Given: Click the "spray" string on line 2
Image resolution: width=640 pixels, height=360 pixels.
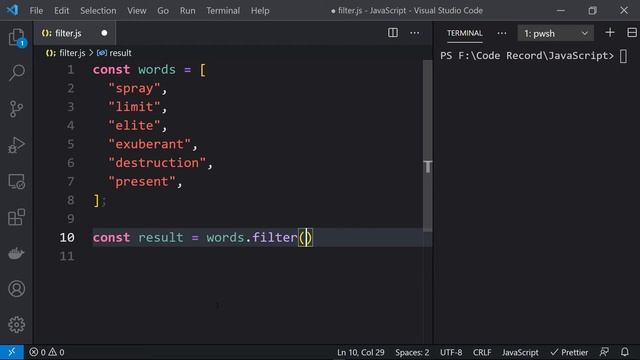Looking at the screenshot, I should pyautogui.click(x=134, y=88).
